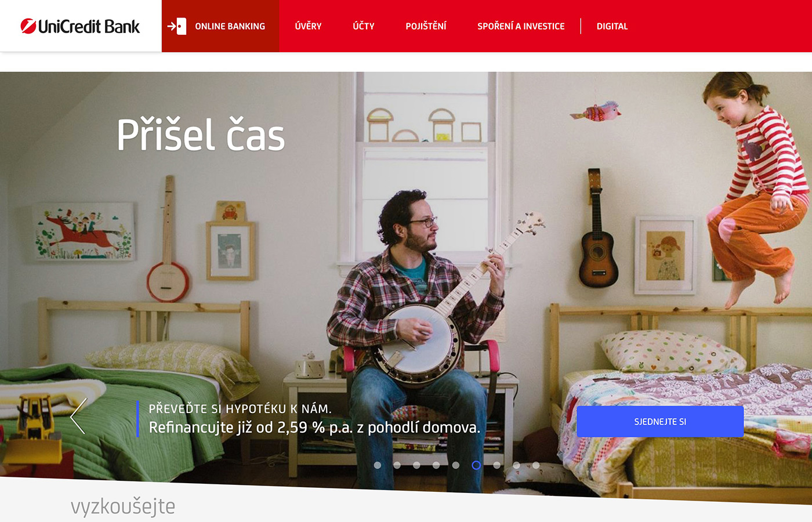The width and height of the screenshot is (812, 522).
Task: Open the Online Banking menu item
Action: point(230,26)
